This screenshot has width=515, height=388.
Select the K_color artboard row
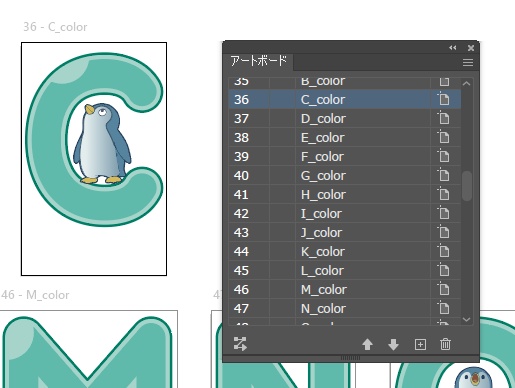point(345,251)
